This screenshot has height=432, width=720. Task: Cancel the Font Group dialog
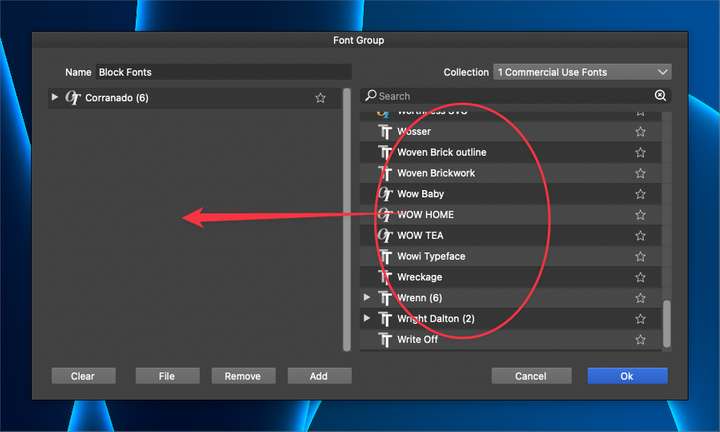coord(531,376)
